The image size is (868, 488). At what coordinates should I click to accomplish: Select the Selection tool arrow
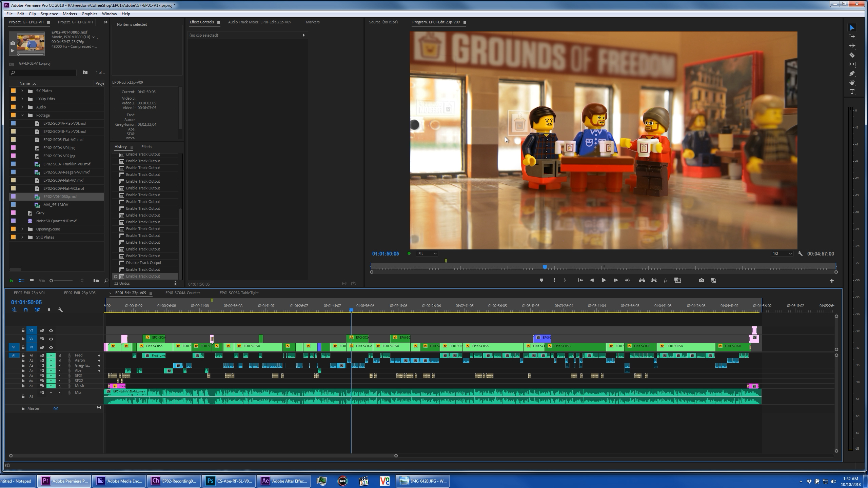pyautogui.click(x=852, y=27)
